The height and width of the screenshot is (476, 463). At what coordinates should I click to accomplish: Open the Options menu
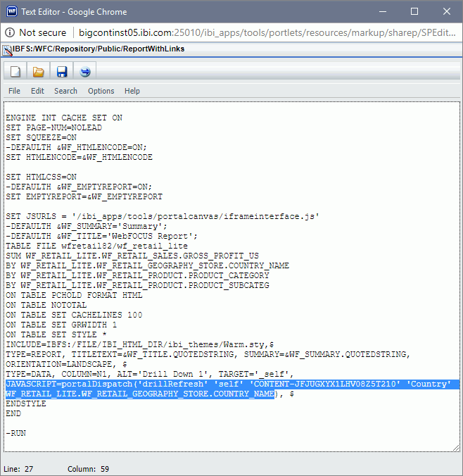point(101,91)
